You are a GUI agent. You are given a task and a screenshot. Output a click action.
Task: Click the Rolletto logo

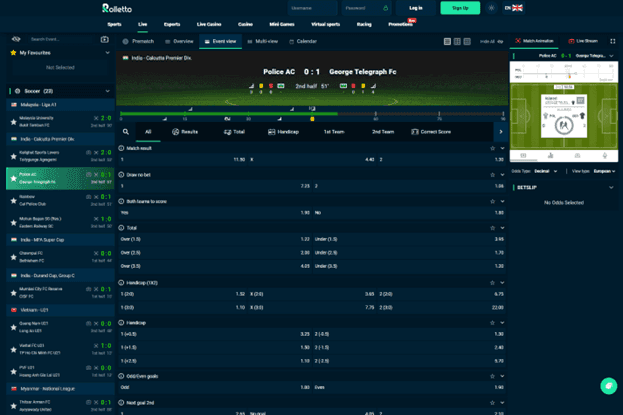(117, 8)
